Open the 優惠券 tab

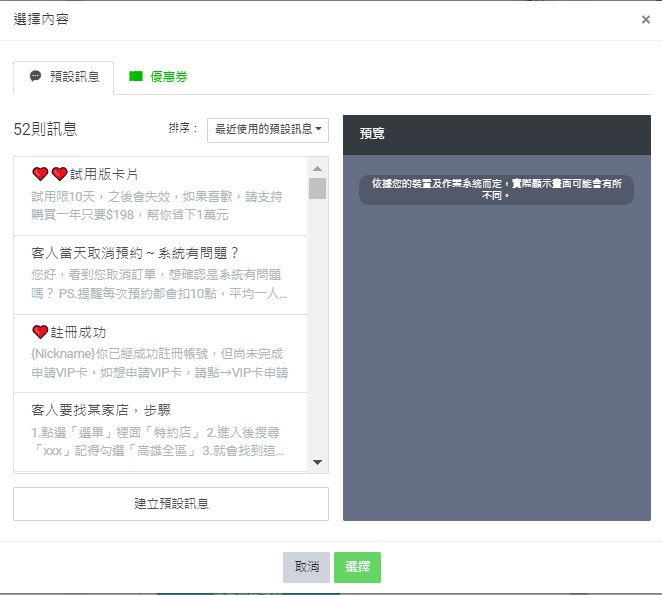point(158,77)
